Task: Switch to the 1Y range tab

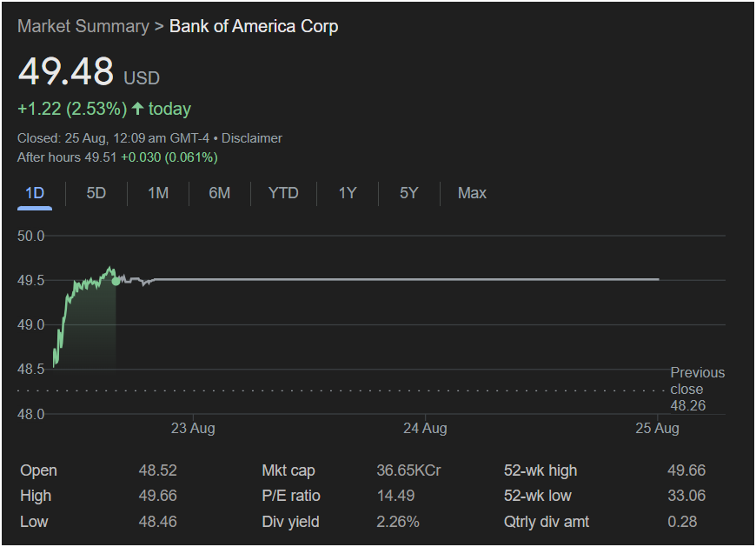Action: click(x=348, y=193)
